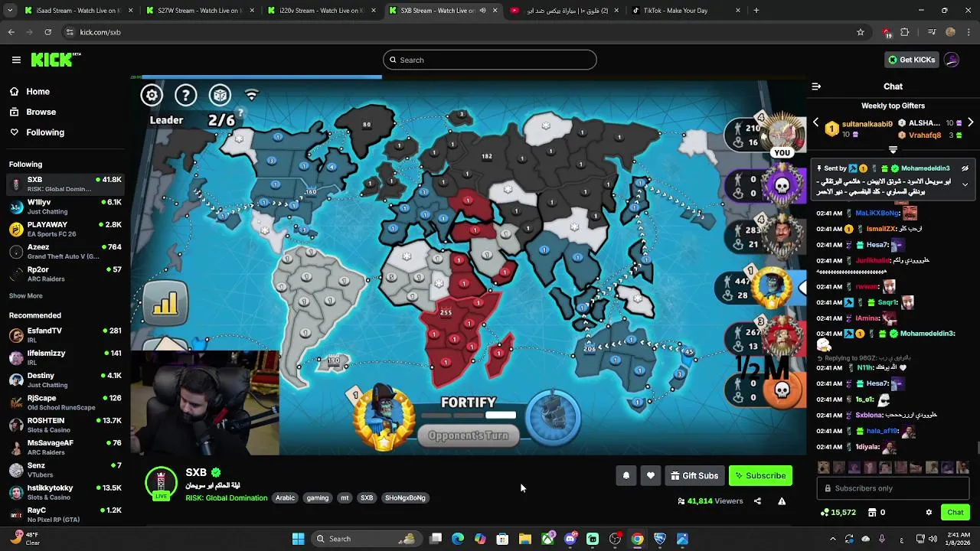Click the user profile avatar top right
The image size is (980, 551).
[x=952, y=60]
